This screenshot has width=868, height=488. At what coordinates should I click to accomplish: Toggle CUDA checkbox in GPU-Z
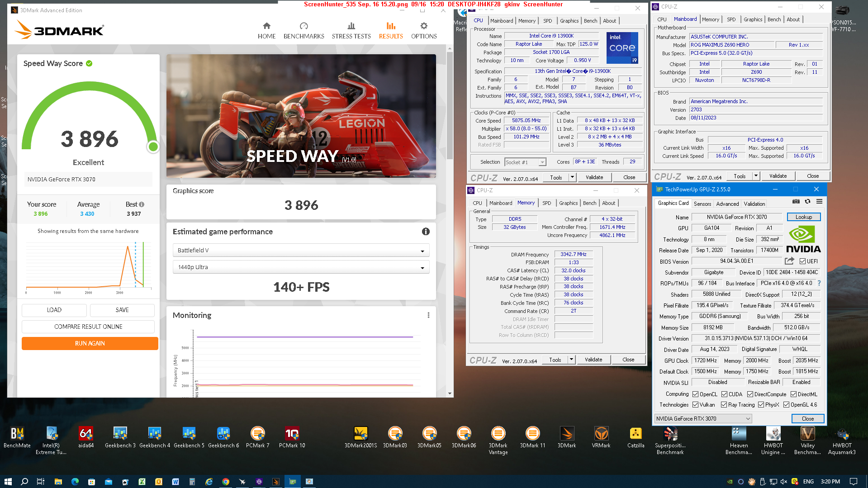(x=724, y=394)
